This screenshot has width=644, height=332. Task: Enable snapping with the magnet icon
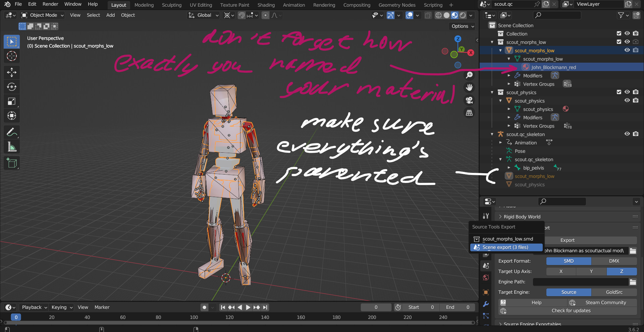tap(241, 15)
